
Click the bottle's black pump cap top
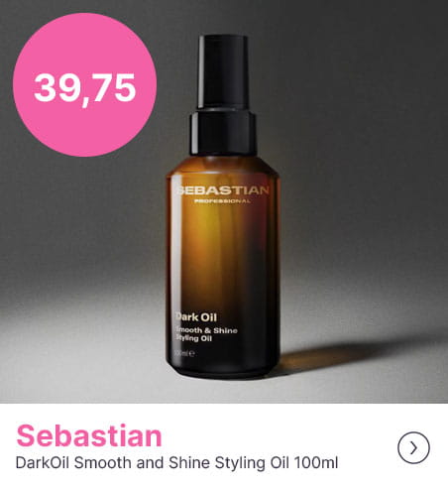coord(223,71)
